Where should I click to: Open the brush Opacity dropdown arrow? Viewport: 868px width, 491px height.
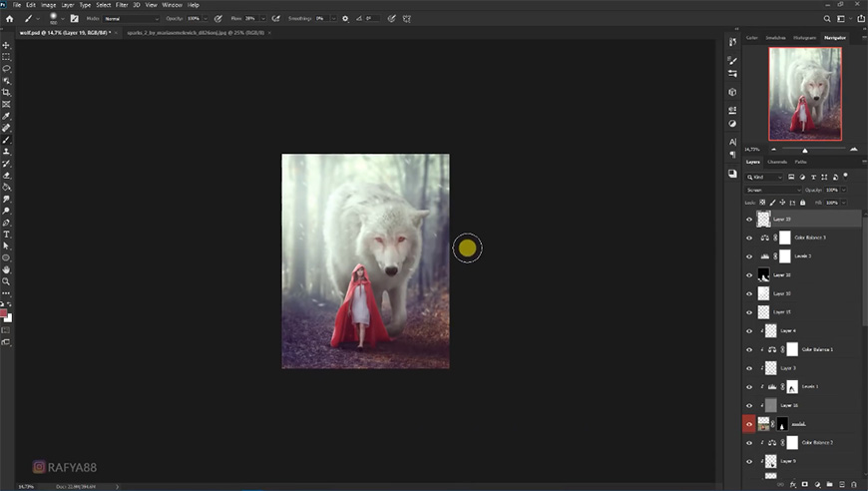[x=206, y=18]
